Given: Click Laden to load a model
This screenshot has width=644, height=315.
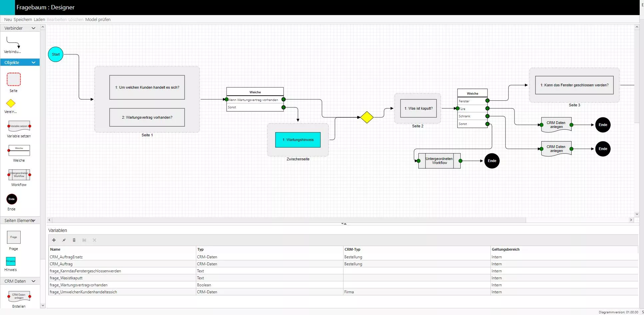Looking at the screenshot, I should pos(39,20).
